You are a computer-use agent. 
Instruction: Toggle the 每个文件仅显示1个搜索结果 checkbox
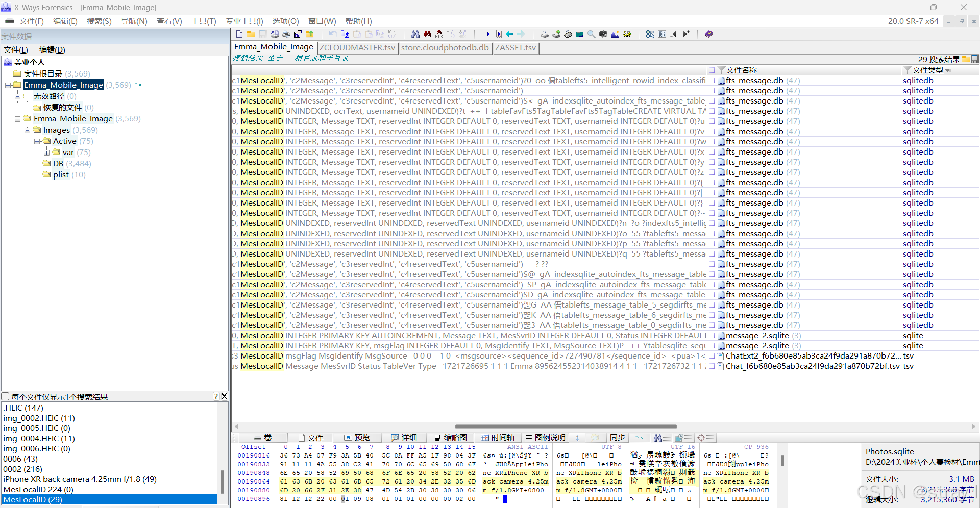(6, 397)
